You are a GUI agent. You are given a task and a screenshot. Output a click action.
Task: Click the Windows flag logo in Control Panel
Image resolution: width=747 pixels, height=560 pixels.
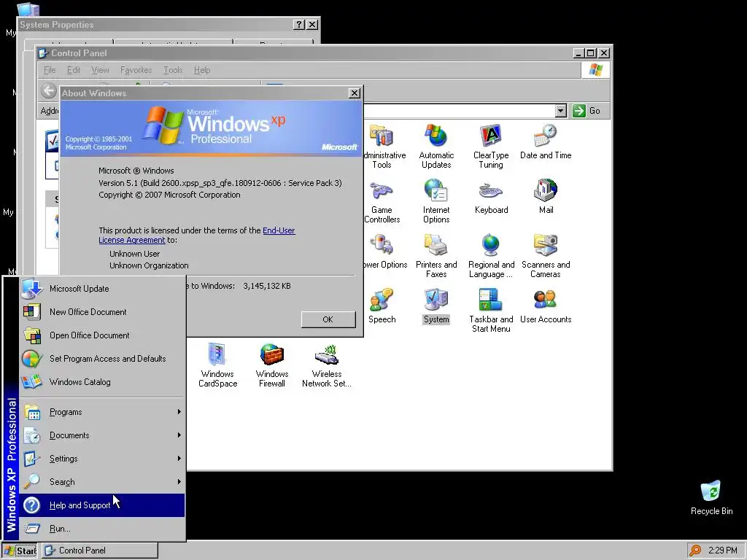(x=595, y=70)
